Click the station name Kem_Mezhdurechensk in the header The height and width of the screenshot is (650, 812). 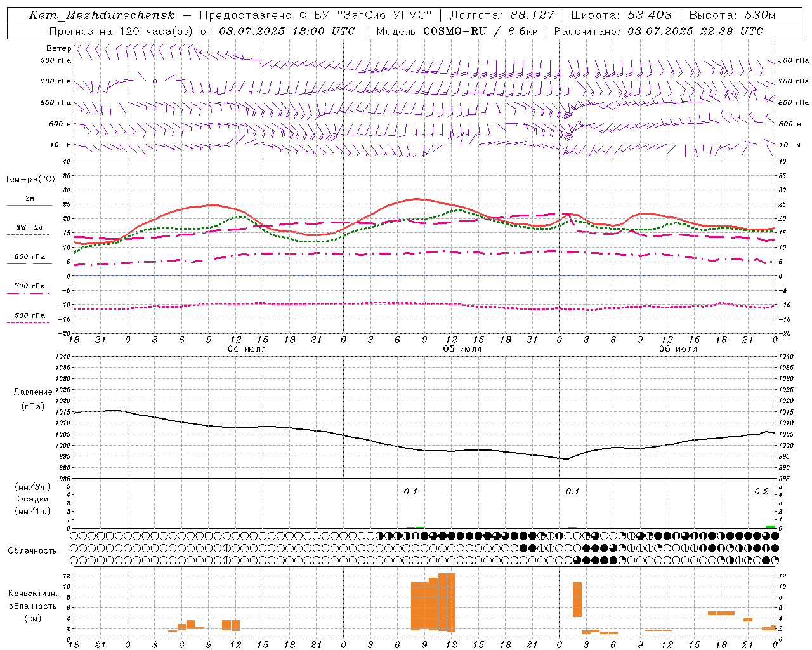pos(101,15)
